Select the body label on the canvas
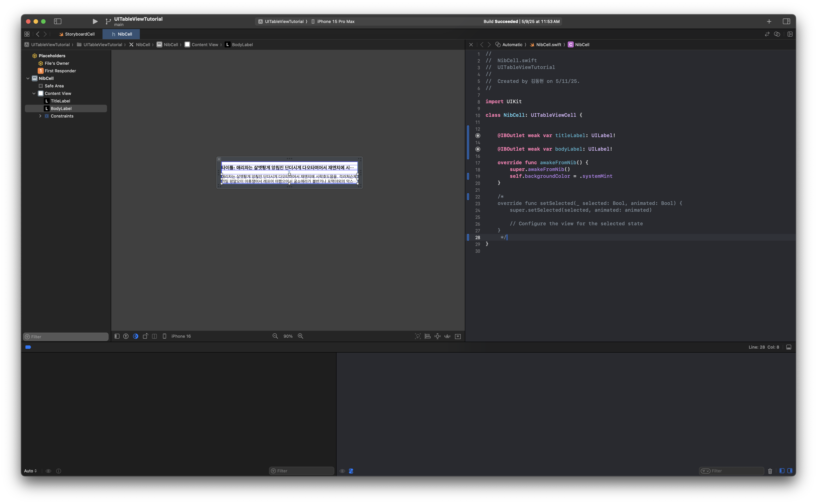The image size is (817, 504). [289, 179]
